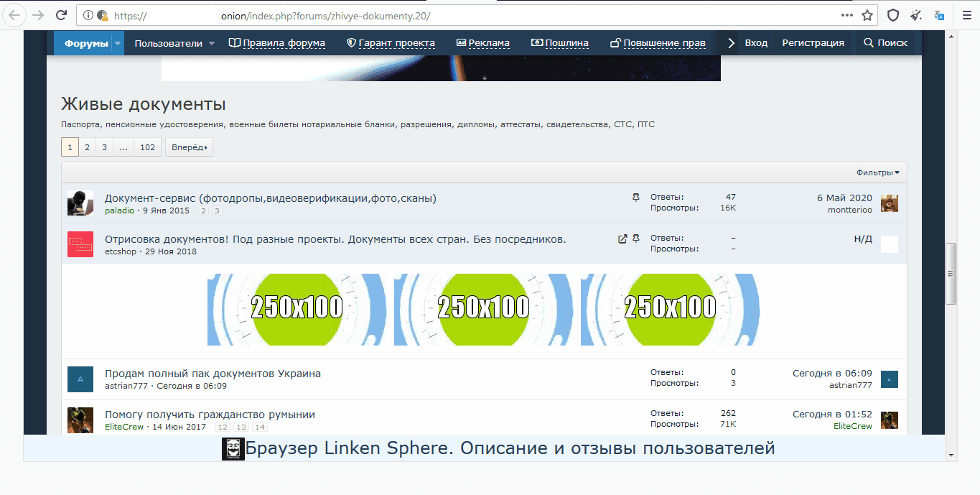This screenshot has width=980, height=495.
Task: Click the vertical page scrollbar thumb
Action: pos(951,273)
